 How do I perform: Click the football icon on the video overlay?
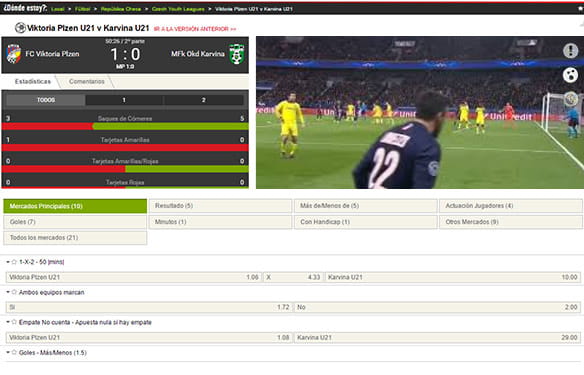570,75
